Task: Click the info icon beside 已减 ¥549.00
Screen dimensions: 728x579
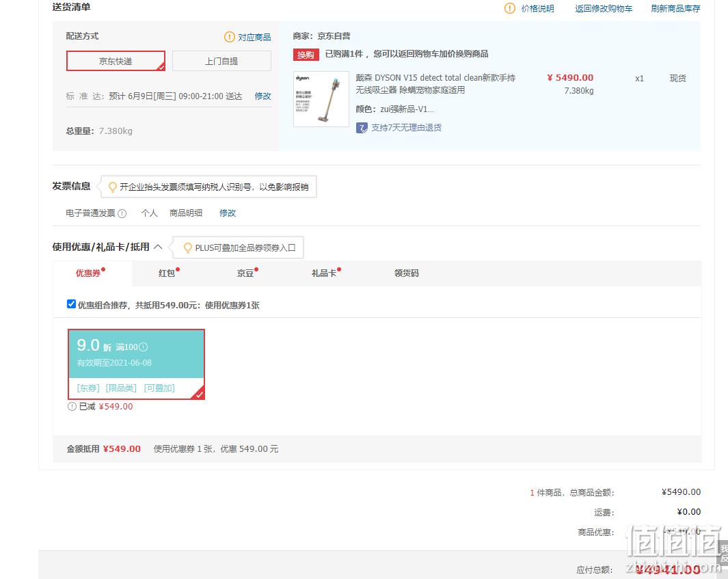Action: point(72,406)
